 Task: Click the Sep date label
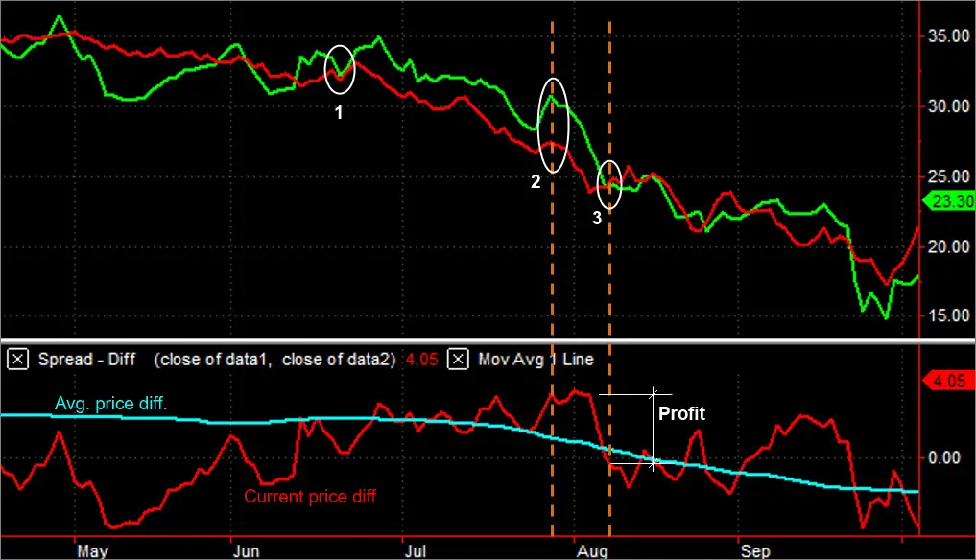point(755,551)
